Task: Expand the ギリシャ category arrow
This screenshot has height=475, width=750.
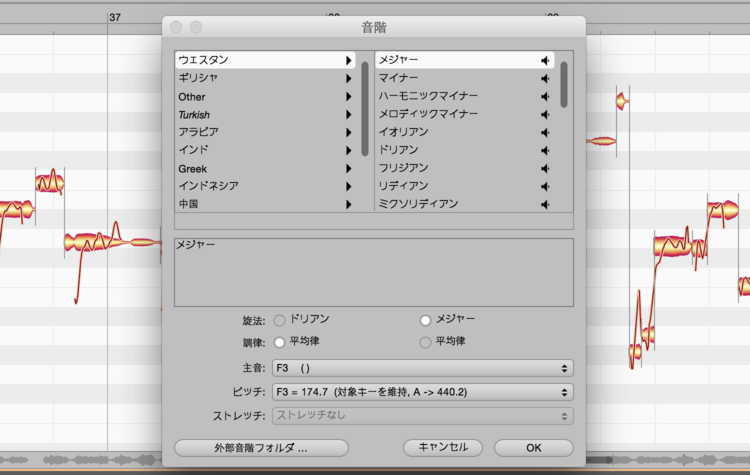Action: (x=348, y=78)
